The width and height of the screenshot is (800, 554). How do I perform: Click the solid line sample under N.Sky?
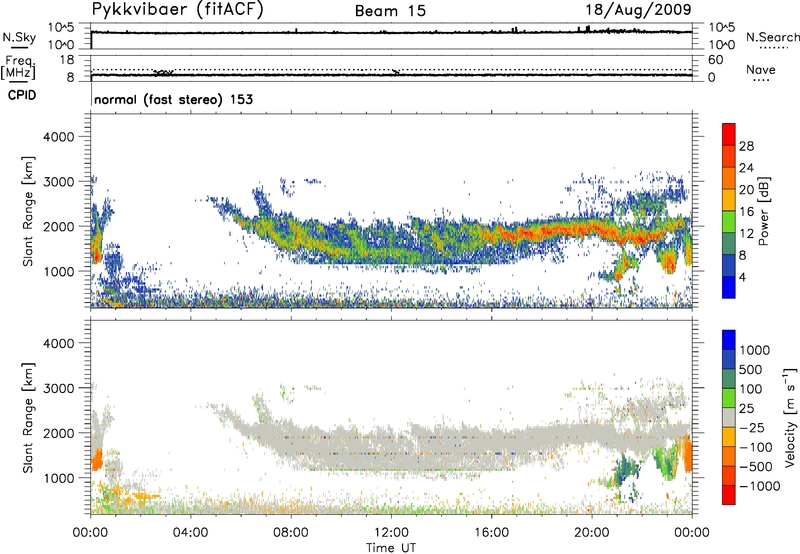tap(19, 47)
